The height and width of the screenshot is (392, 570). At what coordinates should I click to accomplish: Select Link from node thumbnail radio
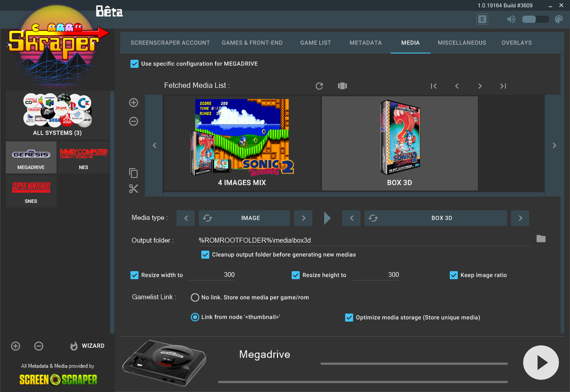coord(195,317)
